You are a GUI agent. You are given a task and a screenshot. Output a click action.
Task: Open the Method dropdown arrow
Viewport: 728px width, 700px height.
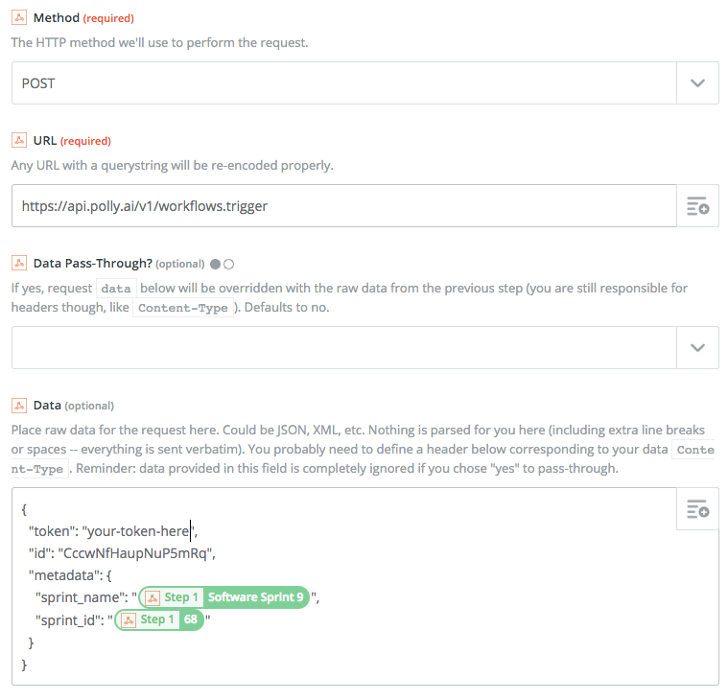coord(697,83)
